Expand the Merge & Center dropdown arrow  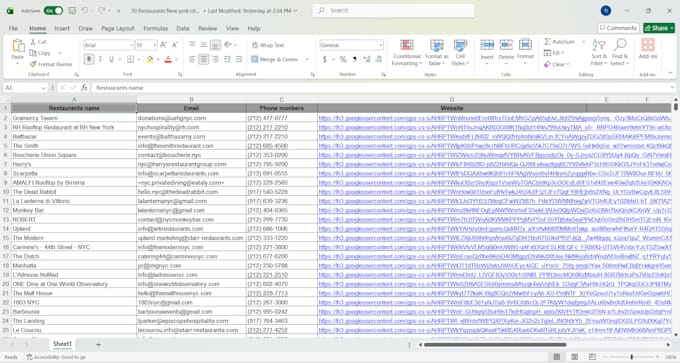click(307, 59)
